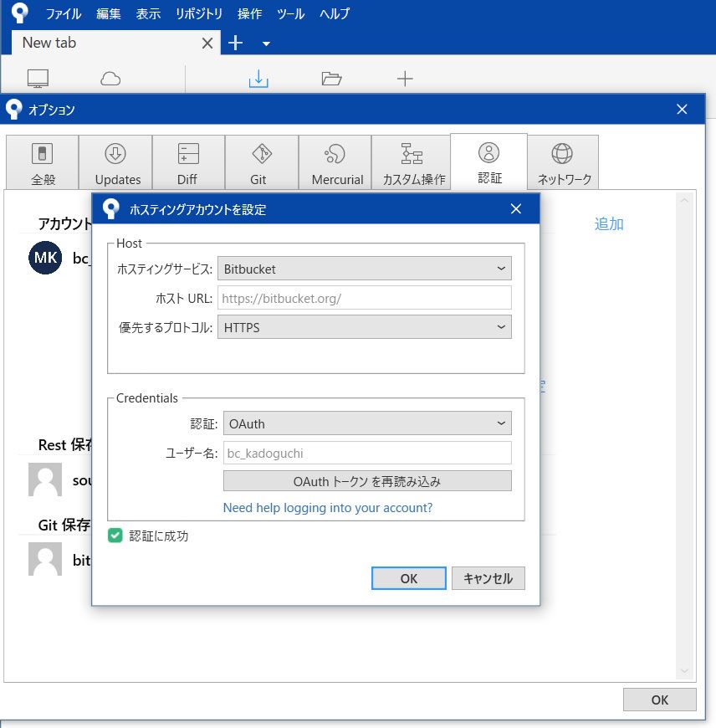
Task: Open the ツール menu
Action: (290, 13)
